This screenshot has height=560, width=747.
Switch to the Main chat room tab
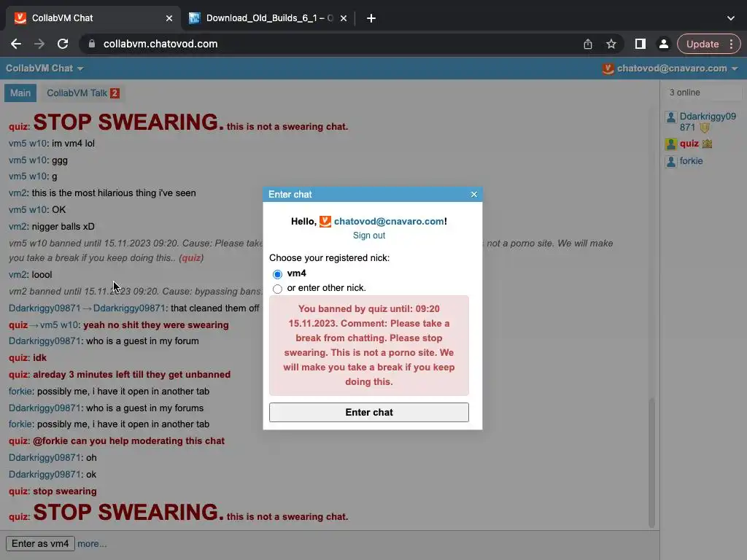coord(20,93)
